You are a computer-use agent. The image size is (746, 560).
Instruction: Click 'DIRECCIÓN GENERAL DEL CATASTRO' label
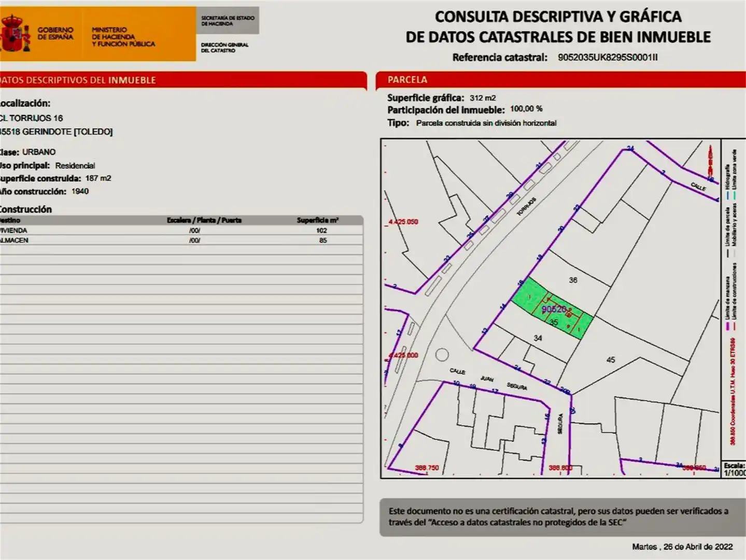[x=224, y=48]
